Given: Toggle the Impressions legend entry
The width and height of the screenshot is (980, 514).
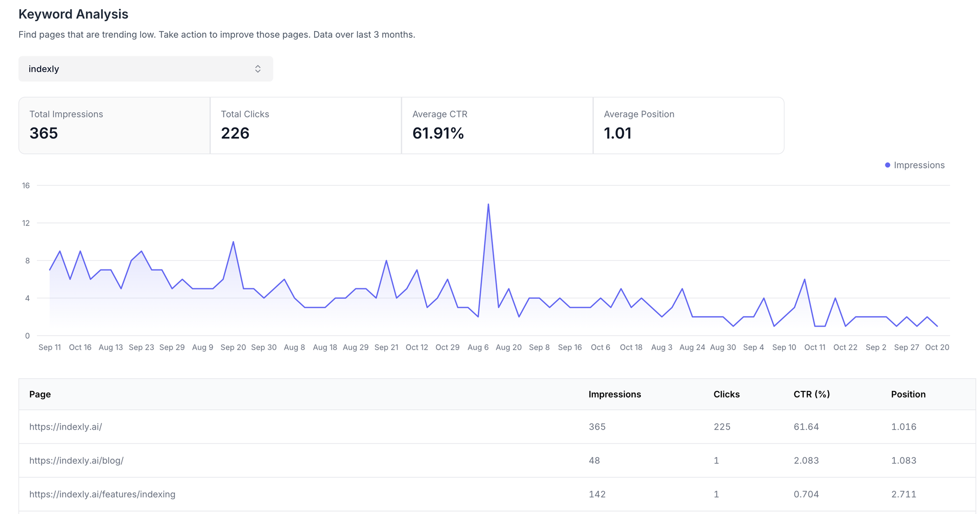Looking at the screenshot, I should [x=914, y=165].
